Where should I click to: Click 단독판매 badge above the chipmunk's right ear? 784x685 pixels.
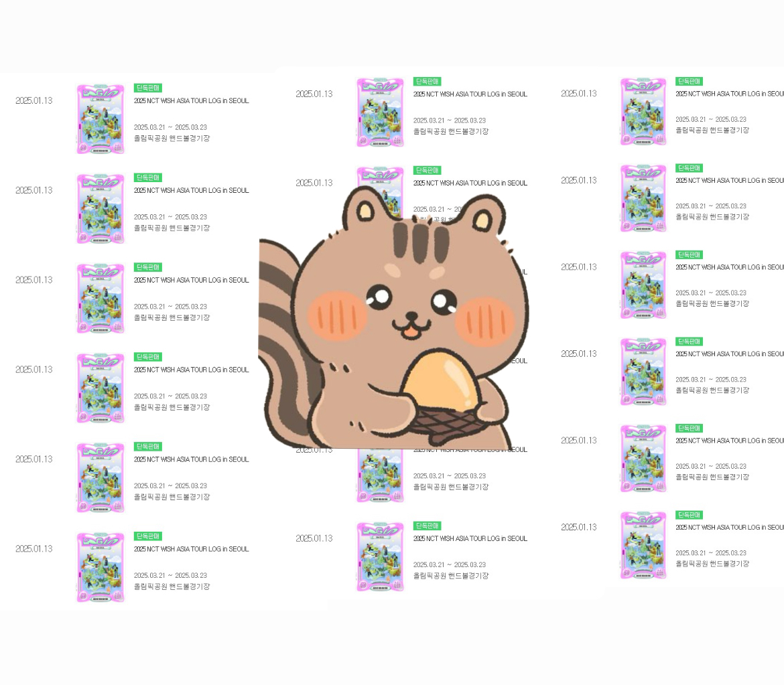pyautogui.click(x=427, y=170)
